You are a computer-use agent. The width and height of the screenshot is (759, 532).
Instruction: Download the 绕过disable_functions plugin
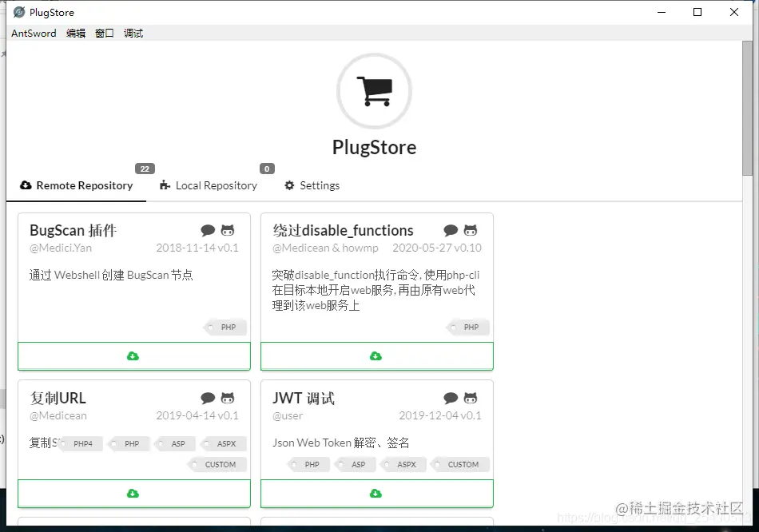376,355
